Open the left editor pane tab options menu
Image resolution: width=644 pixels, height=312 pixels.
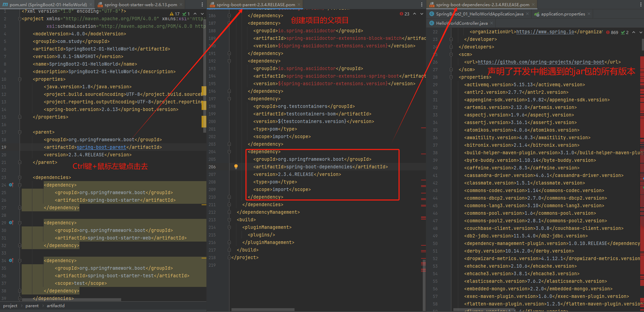pyautogui.click(x=202, y=4)
